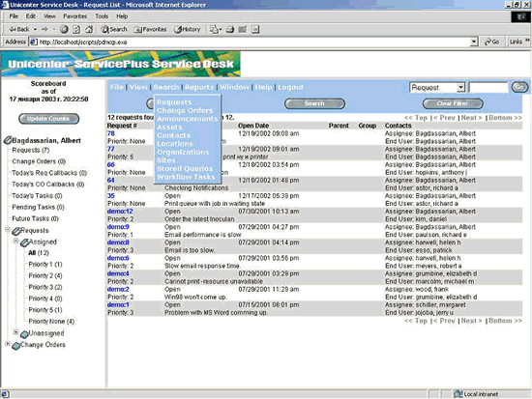Select Priority None (4) in scoreboard
This screenshot has height=399, width=532.
pos(51,321)
